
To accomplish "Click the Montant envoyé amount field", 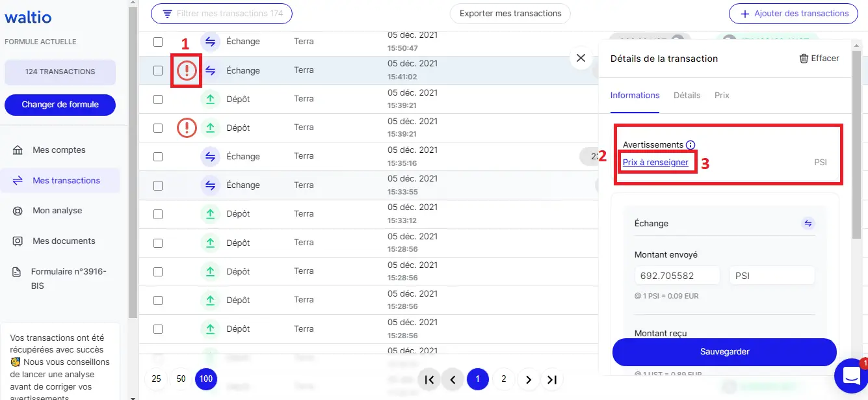I will [x=677, y=276].
